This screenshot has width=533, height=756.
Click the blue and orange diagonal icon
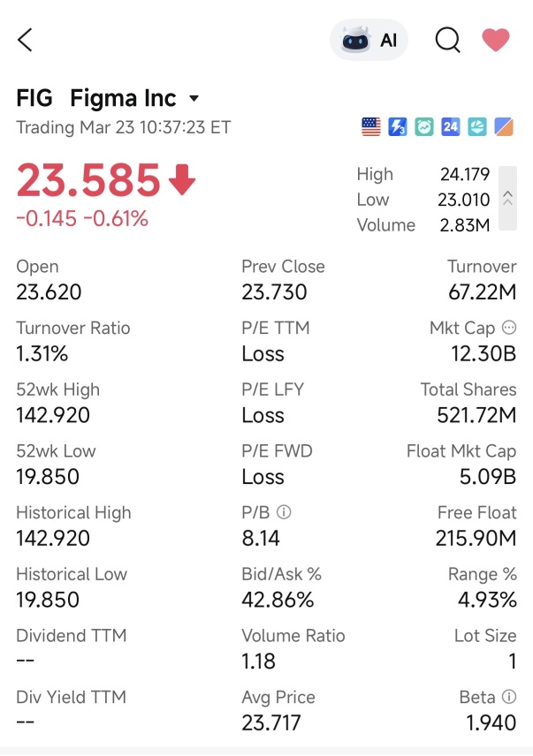pyautogui.click(x=504, y=127)
